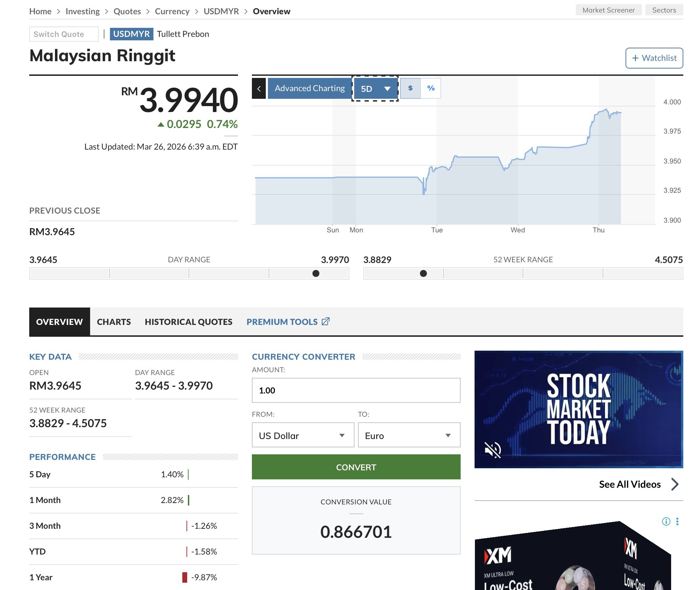The width and height of the screenshot is (700, 590).
Task: Open the ad options three-dot menu
Action: click(x=677, y=521)
